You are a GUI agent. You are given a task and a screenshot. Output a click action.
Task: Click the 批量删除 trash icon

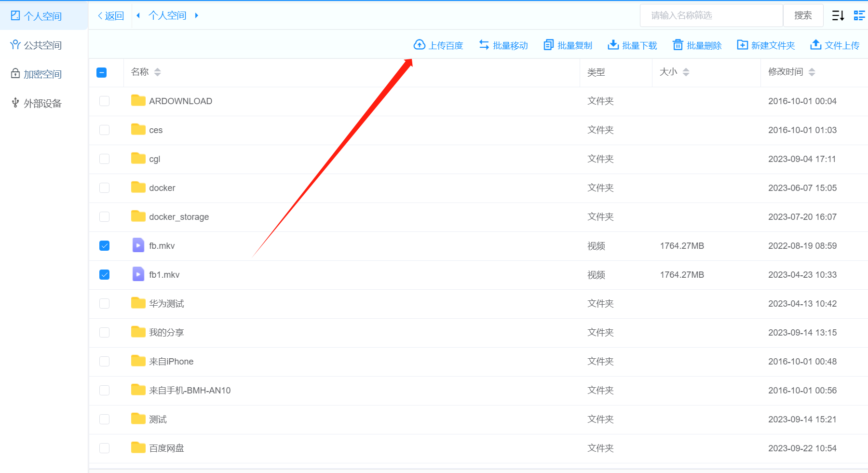(x=678, y=45)
